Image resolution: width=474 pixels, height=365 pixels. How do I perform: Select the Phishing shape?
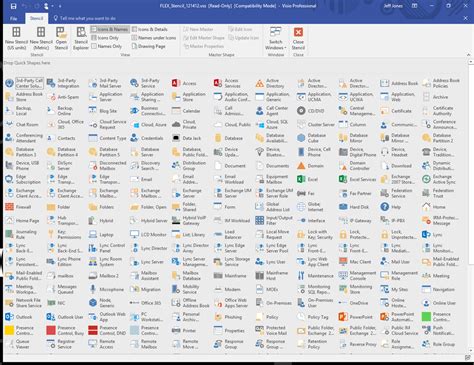click(228, 317)
